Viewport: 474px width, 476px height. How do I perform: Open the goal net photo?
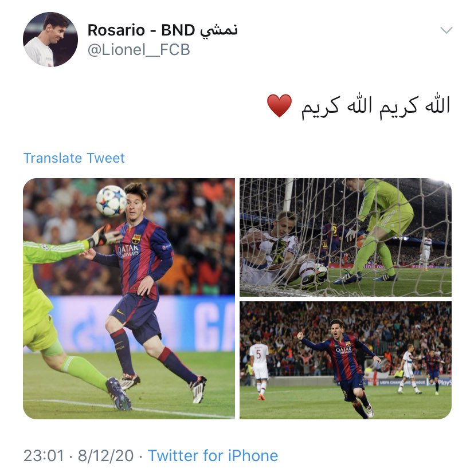pos(346,237)
